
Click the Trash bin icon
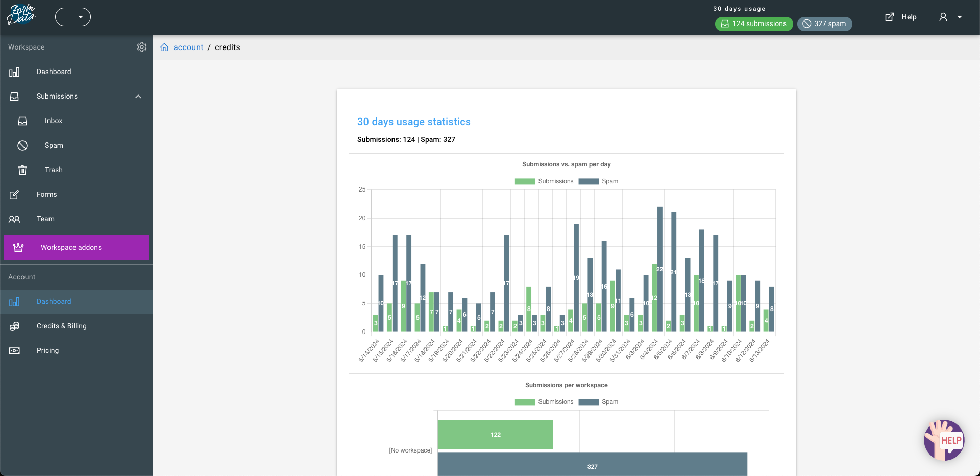(x=22, y=170)
